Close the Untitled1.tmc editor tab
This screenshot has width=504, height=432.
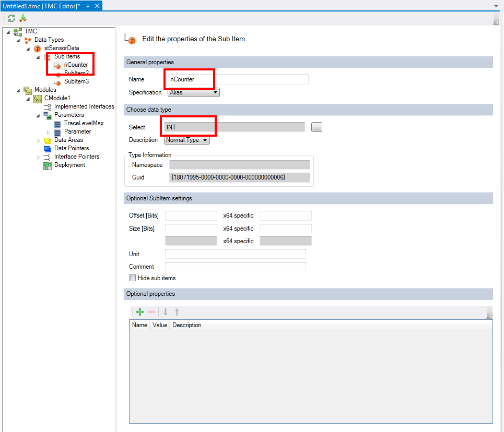(97, 6)
